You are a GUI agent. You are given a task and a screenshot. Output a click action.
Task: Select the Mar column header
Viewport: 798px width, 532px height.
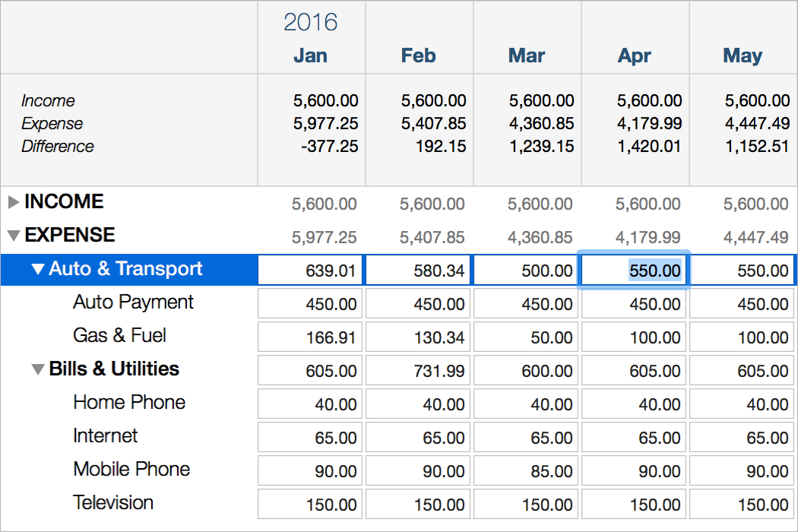pos(527,55)
